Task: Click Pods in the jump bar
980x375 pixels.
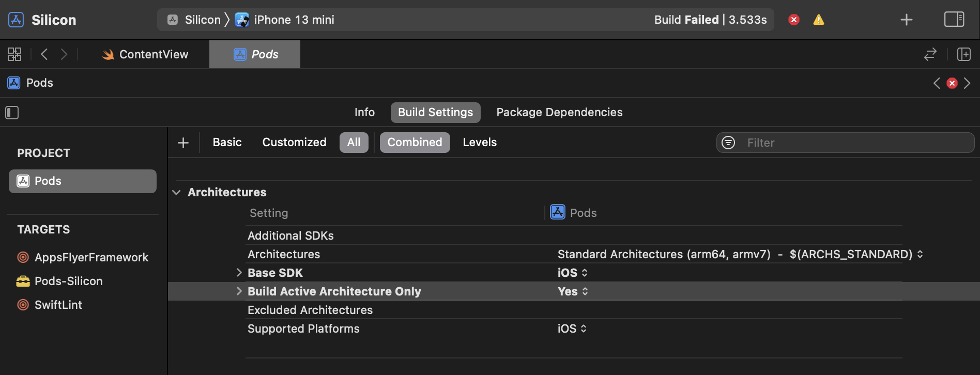Action: pyautogui.click(x=40, y=83)
